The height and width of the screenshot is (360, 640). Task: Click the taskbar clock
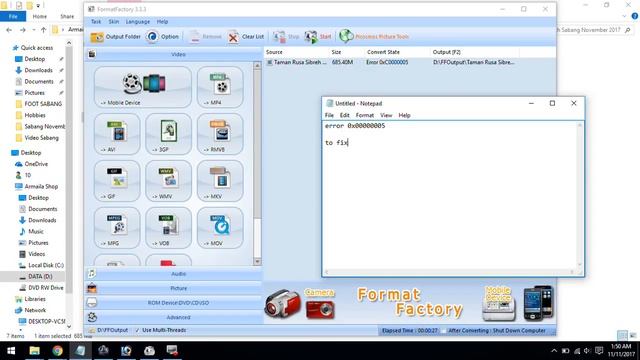[621, 351]
